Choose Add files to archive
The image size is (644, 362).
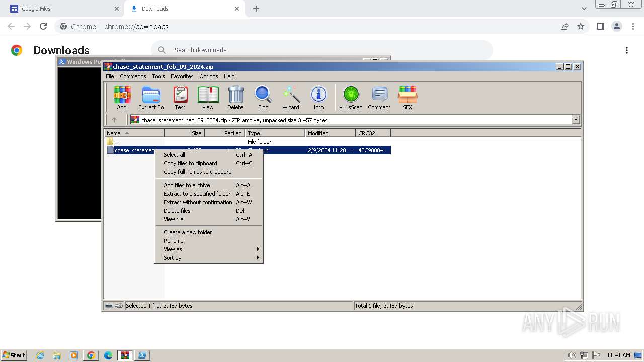point(208,185)
